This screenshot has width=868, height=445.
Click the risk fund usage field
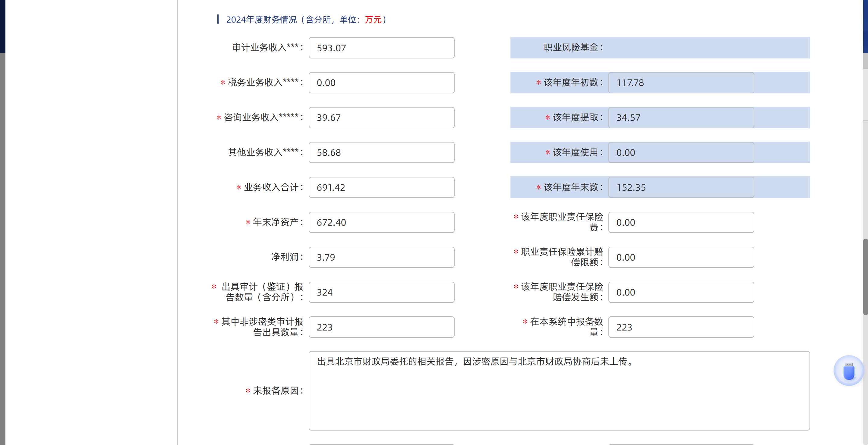pyautogui.click(x=681, y=152)
